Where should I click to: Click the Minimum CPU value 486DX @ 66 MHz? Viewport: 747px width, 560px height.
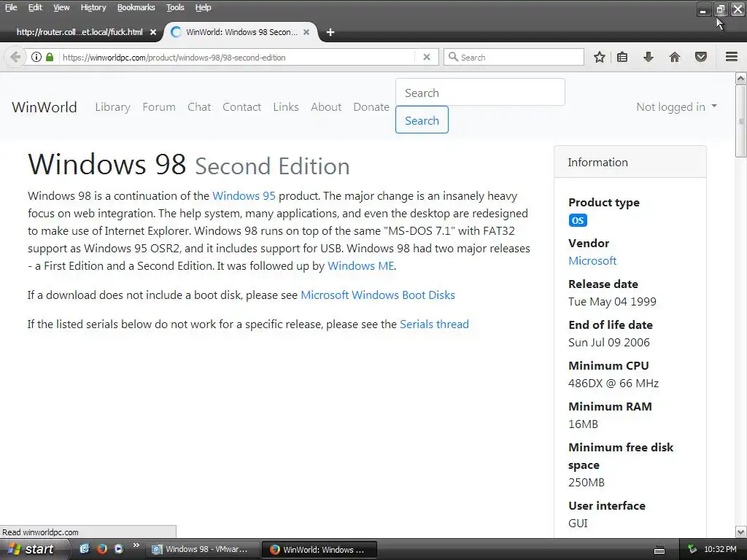(614, 384)
